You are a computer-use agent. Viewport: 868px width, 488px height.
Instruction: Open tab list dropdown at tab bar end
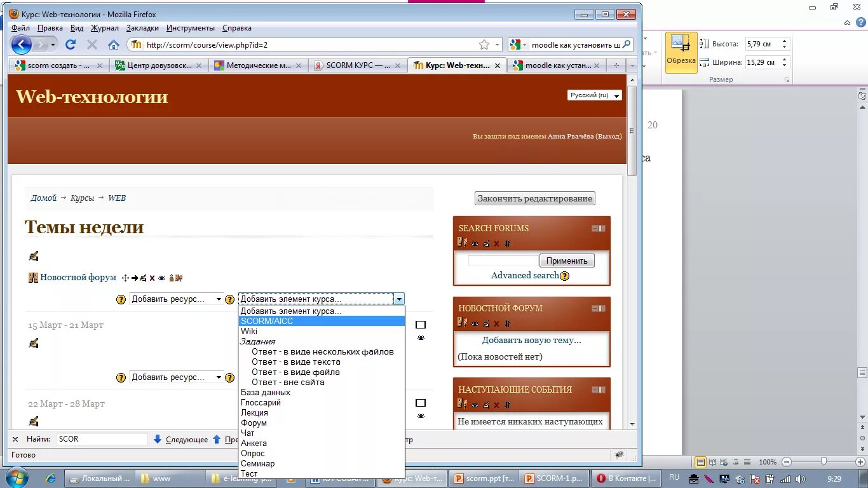pos(631,65)
